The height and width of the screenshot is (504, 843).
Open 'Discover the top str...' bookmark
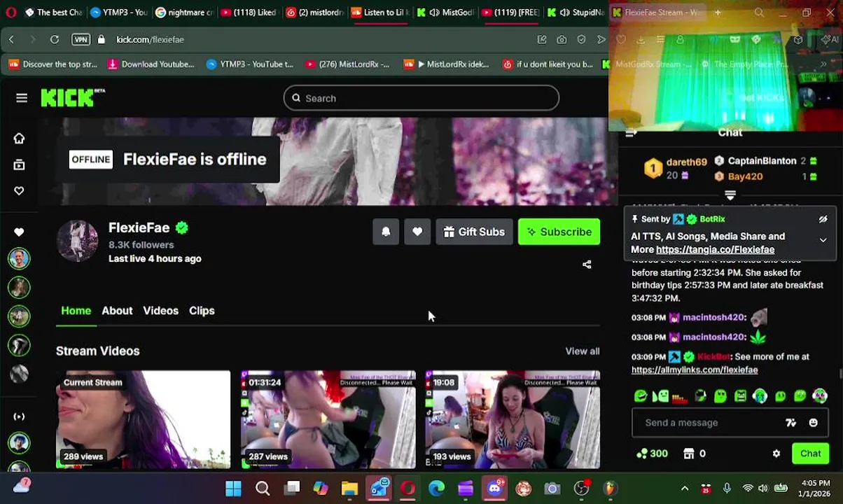click(53, 64)
